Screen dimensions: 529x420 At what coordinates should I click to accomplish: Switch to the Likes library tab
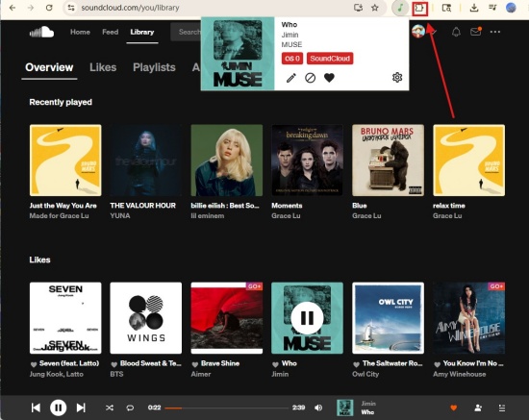tap(103, 67)
